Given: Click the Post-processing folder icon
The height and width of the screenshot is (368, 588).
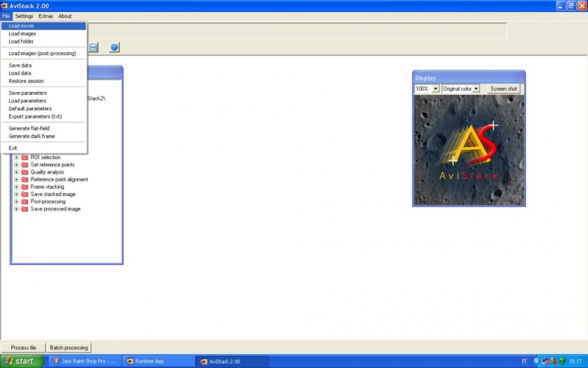Looking at the screenshot, I should [25, 201].
